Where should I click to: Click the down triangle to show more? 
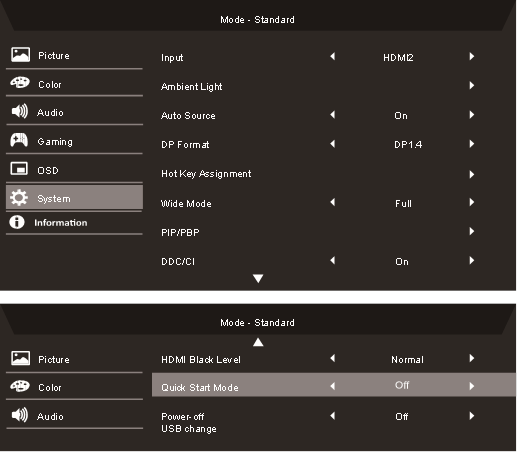pyautogui.click(x=258, y=279)
